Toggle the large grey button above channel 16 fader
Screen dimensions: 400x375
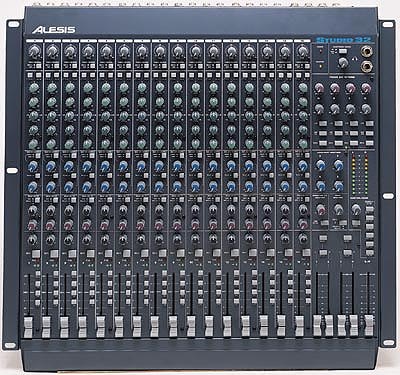point(306,253)
